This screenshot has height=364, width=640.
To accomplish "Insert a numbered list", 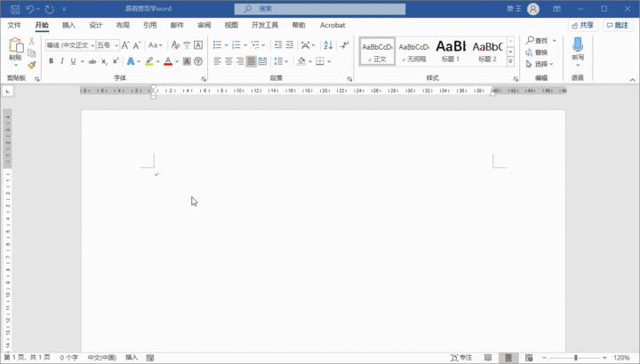I will (236, 45).
